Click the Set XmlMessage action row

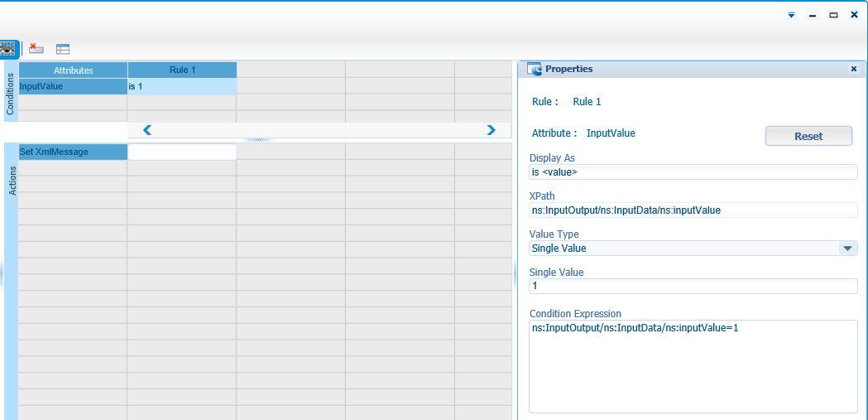pyautogui.click(x=73, y=152)
